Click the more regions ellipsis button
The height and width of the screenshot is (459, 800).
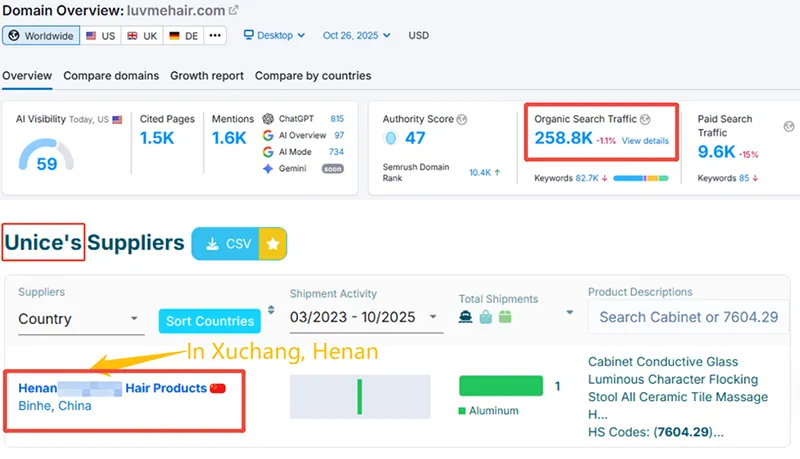(215, 35)
